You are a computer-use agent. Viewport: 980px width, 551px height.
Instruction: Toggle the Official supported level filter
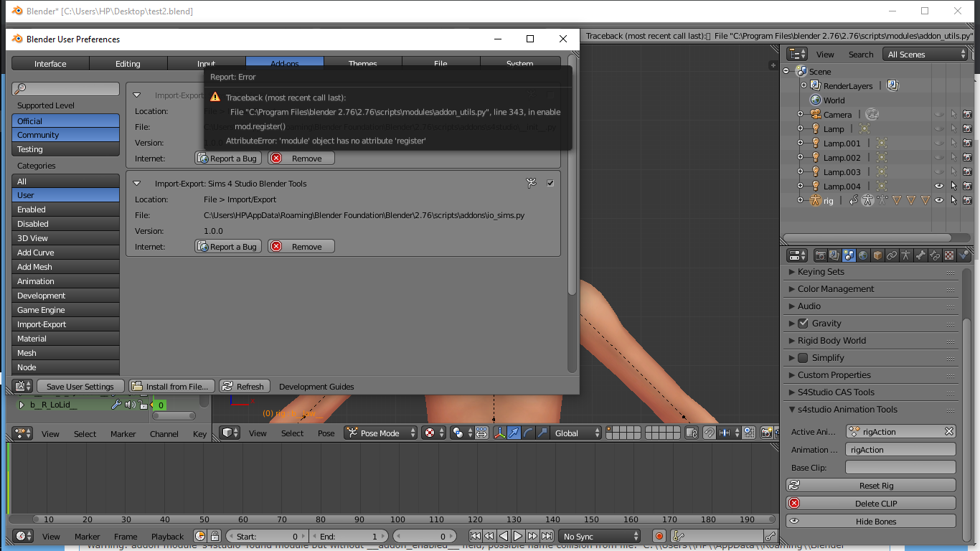[65, 121]
